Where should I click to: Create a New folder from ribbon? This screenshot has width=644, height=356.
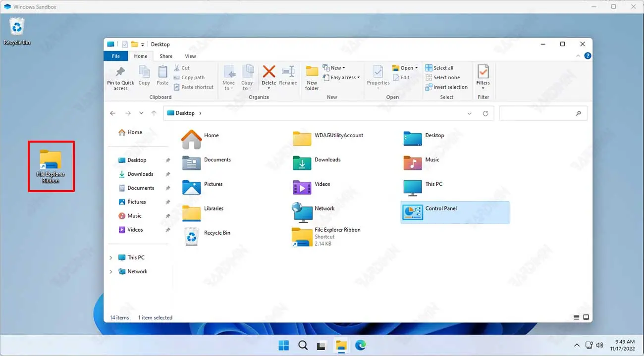[312, 77]
